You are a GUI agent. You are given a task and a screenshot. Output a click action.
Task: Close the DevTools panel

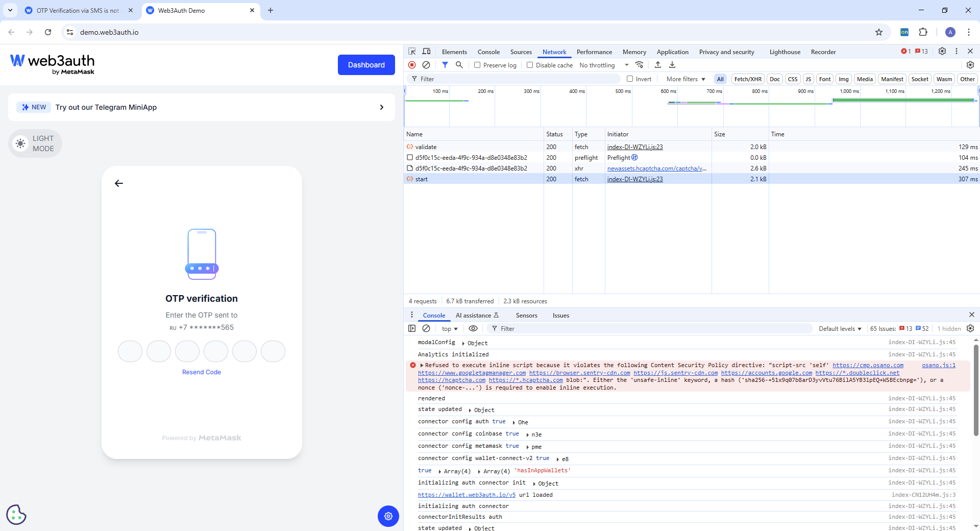(x=970, y=51)
